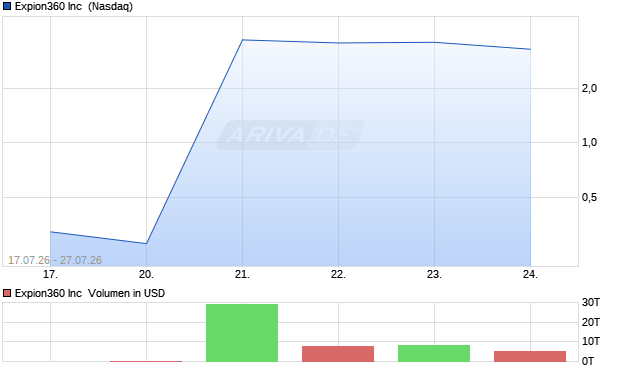Click the red Volumen legend square

(x=7, y=293)
